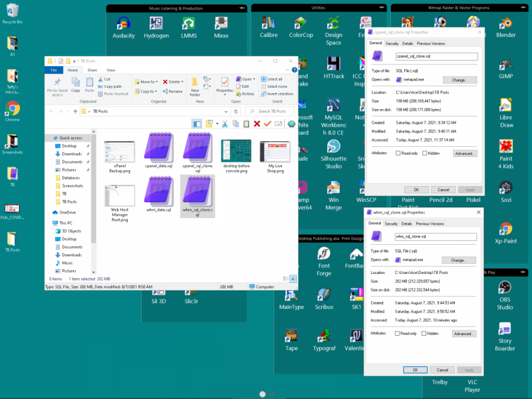
Task: Check Hidden attribute for cpanel_sql_clone.sql
Action: (425, 153)
